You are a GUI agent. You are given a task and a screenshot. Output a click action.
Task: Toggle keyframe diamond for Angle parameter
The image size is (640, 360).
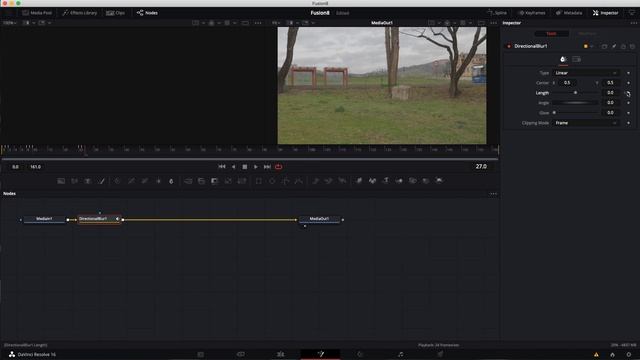pos(628,103)
